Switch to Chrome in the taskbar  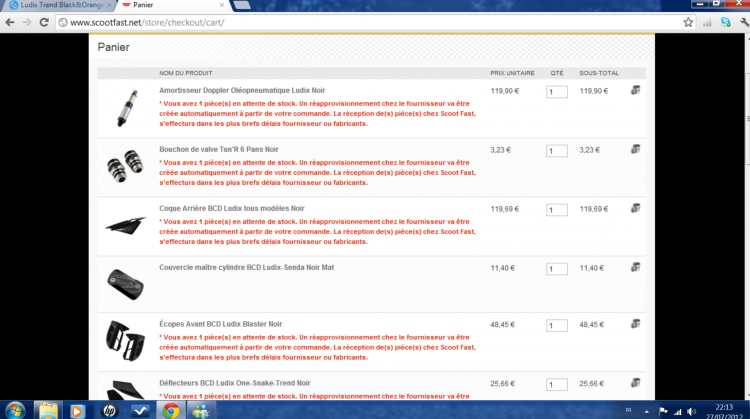tap(170, 411)
